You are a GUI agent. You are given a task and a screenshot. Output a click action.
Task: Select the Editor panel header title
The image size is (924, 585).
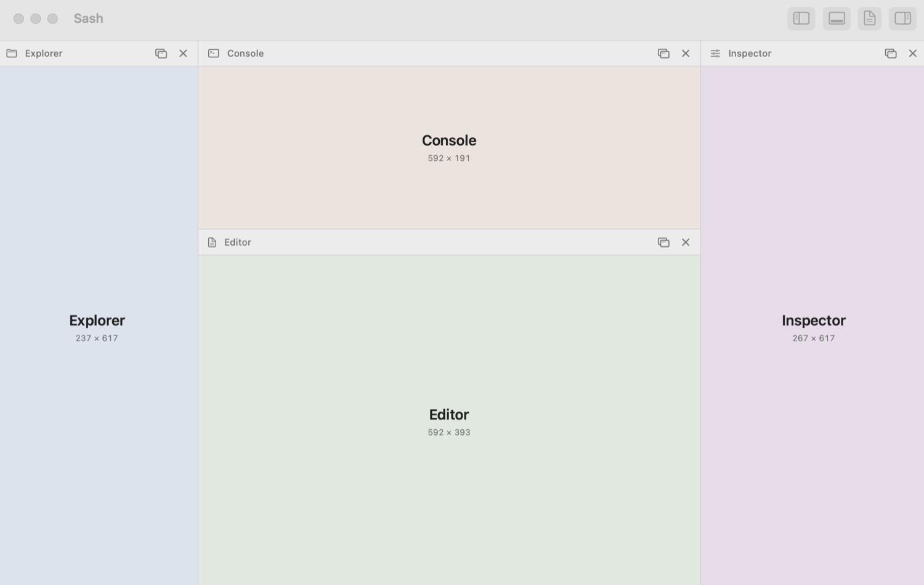pos(238,243)
